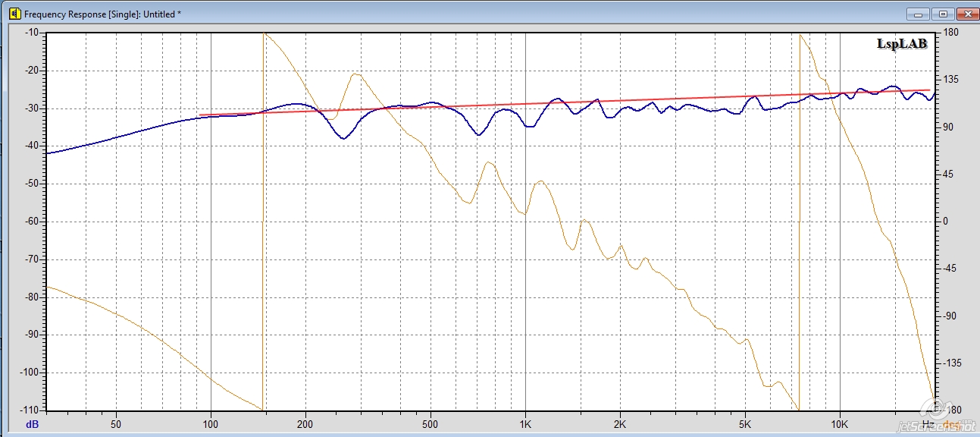Select the -110 value on the dB axis
980x437 pixels.
[30, 409]
